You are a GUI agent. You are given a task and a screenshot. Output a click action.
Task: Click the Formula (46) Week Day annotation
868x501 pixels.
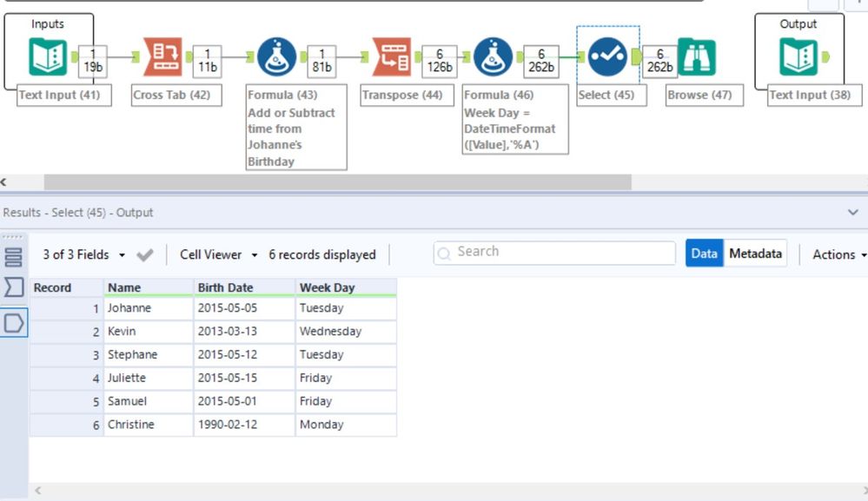point(515,120)
